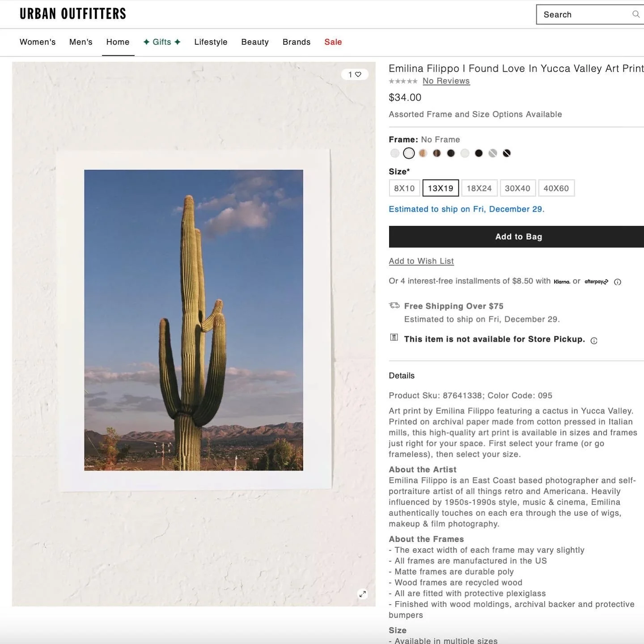The height and width of the screenshot is (644, 644).
Task: Choose the 30X40 size option
Action: click(x=517, y=188)
